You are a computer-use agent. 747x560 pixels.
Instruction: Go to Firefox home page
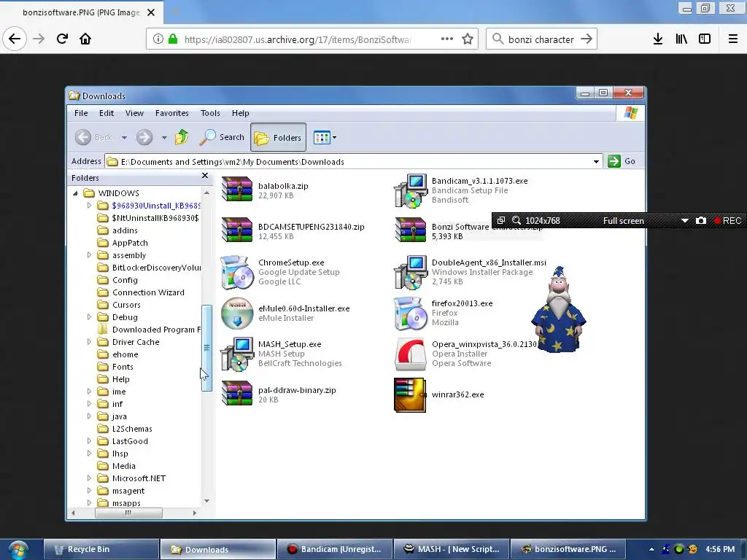[85, 39]
